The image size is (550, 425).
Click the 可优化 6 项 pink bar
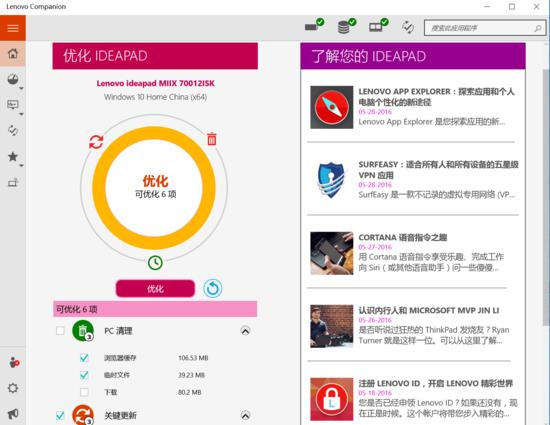pyautogui.click(x=155, y=309)
